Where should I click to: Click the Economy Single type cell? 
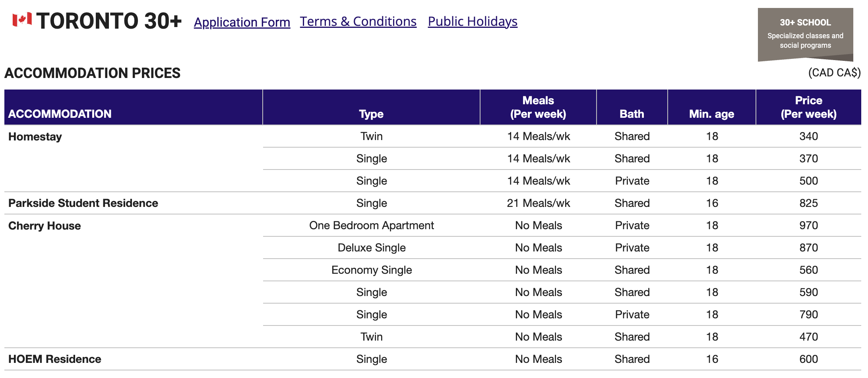[x=371, y=270]
